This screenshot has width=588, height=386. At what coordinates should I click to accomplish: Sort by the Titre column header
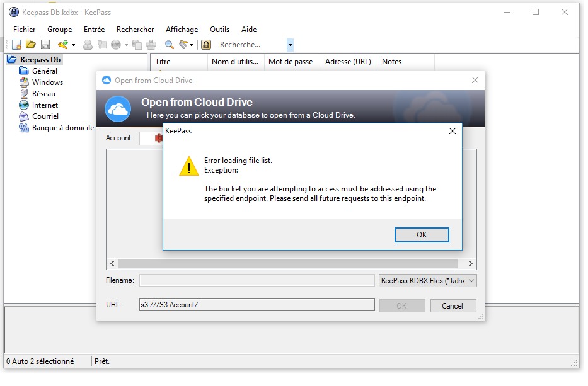click(179, 62)
